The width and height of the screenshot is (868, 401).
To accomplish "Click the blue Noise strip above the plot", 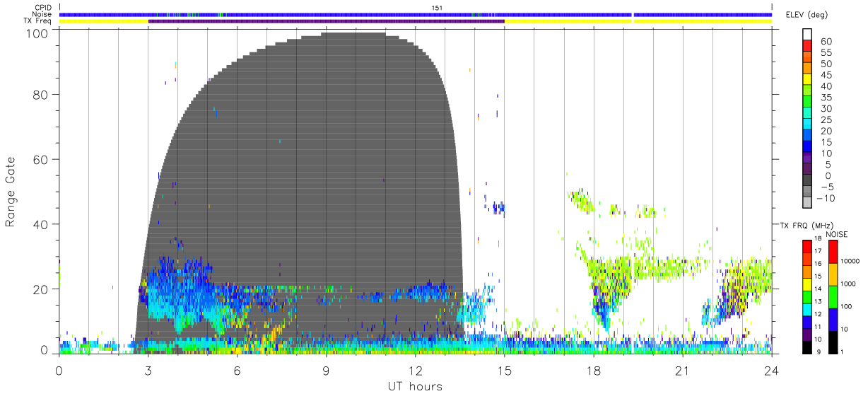I will click(x=416, y=14).
